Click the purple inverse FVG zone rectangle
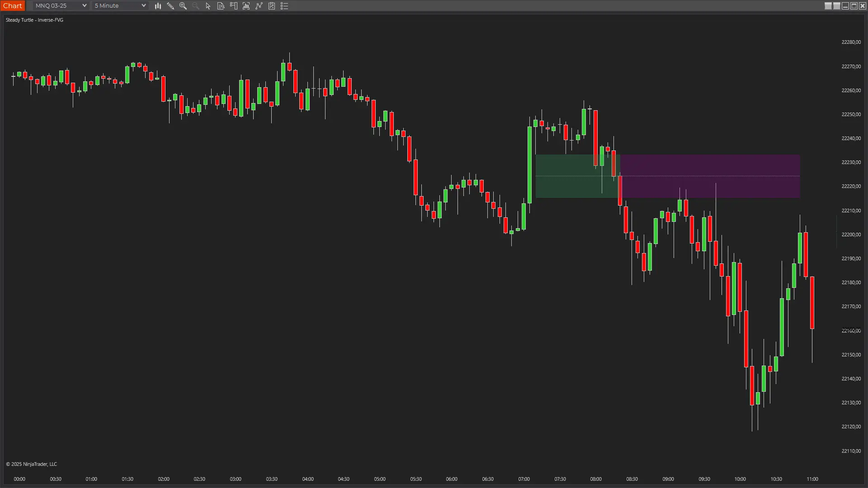The height and width of the screenshot is (488, 868). tap(710, 176)
